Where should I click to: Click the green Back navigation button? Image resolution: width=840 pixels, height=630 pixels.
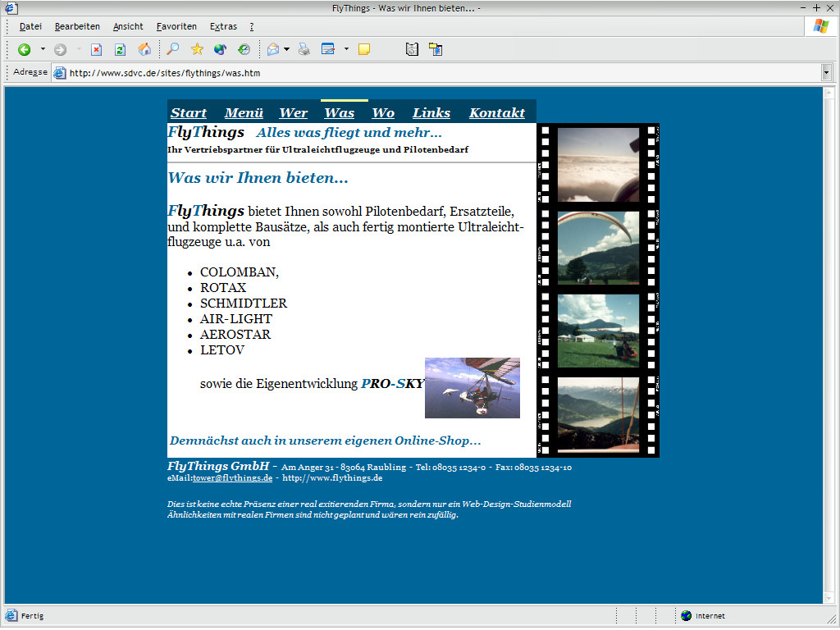25,50
